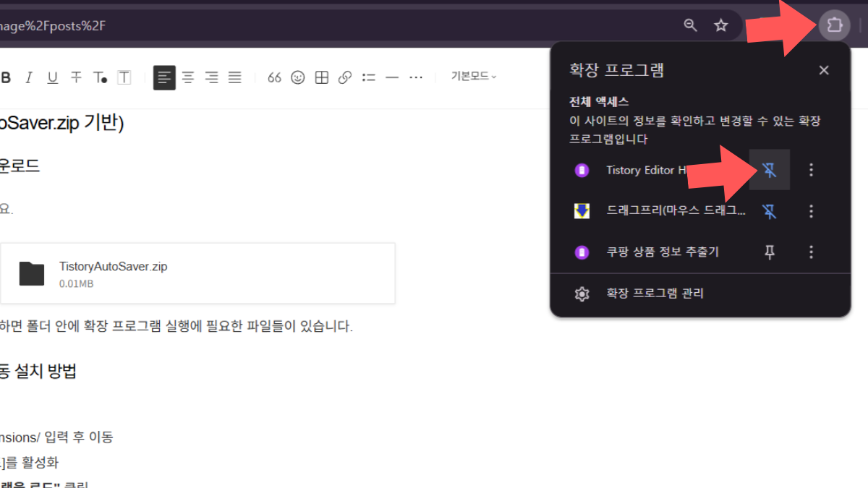Viewport: 868px width, 488px height.
Task: Toggle bold formatting in the editor toolbar
Action: [x=7, y=77]
